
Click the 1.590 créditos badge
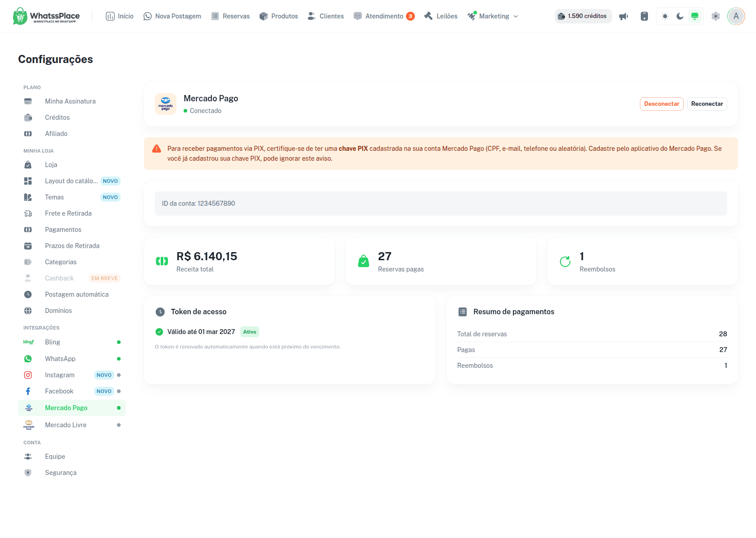[x=583, y=16]
